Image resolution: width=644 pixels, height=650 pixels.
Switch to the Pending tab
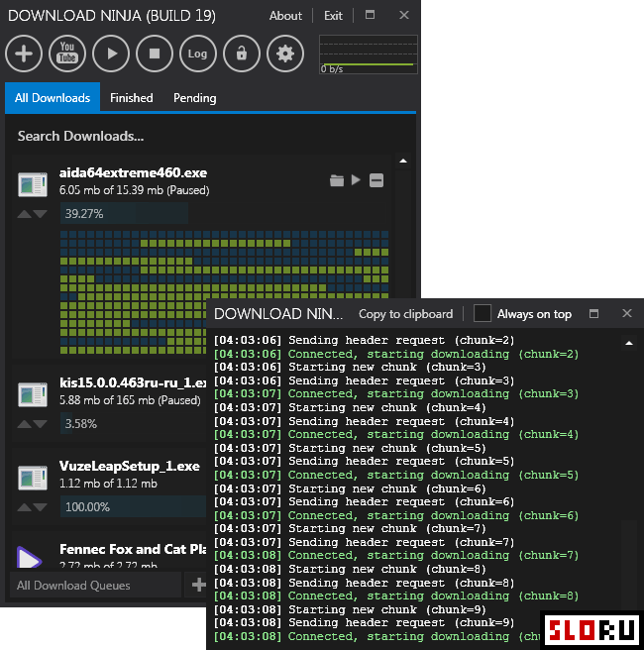(195, 98)
